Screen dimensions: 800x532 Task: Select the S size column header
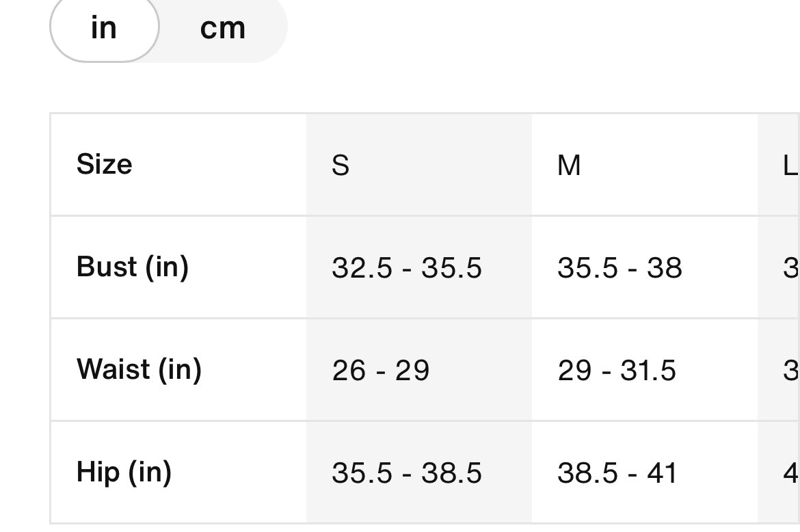tap(341, 165)
